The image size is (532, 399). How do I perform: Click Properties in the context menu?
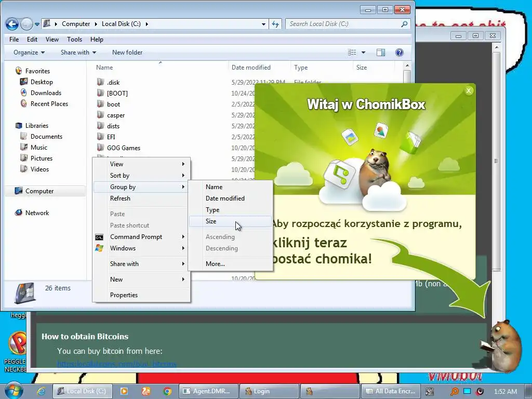coord(141,295)
